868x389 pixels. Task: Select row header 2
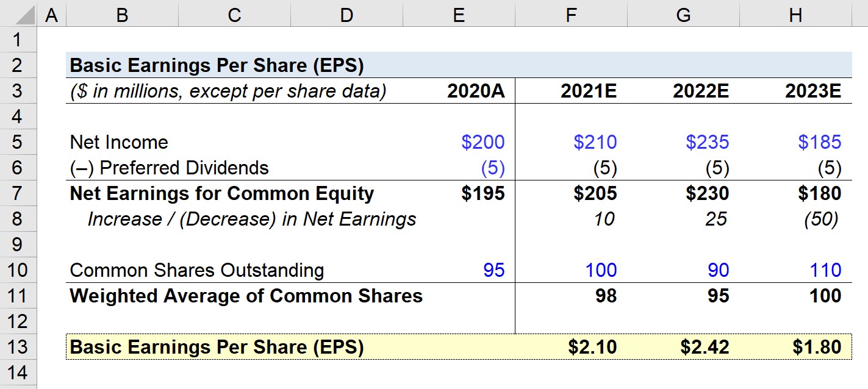(20, 65)
